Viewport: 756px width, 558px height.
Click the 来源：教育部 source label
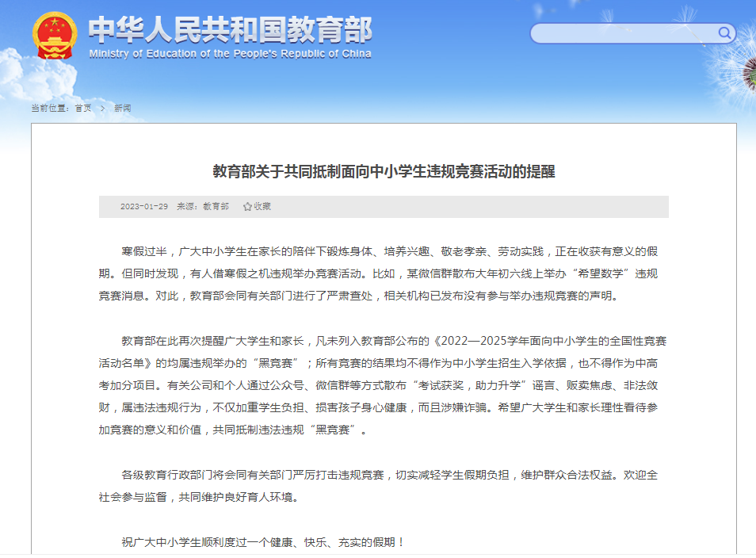click(x=203, y=206)
